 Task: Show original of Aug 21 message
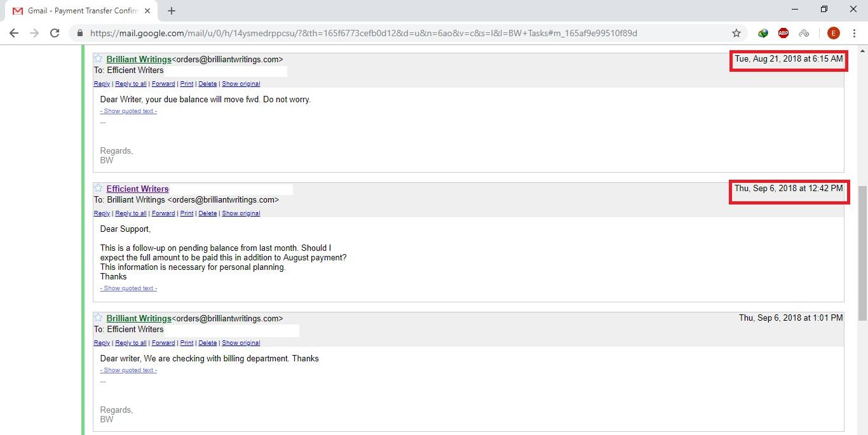click(x=241, y=84)
